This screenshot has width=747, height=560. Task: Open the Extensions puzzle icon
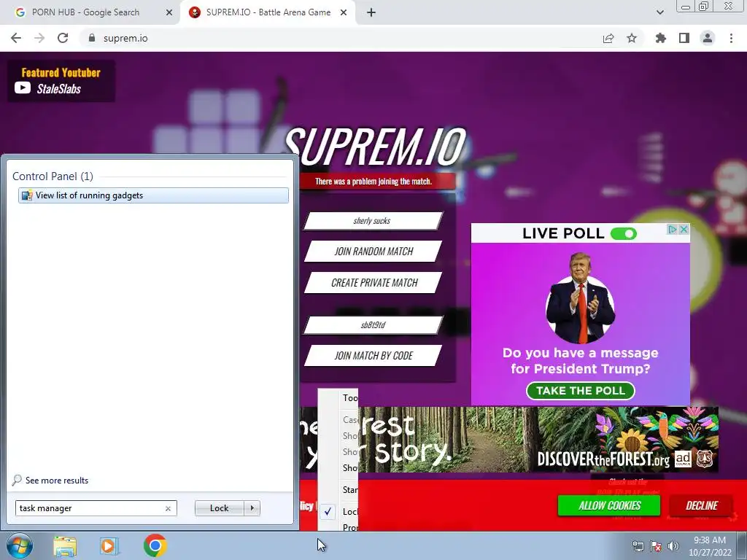click(661, 38)
